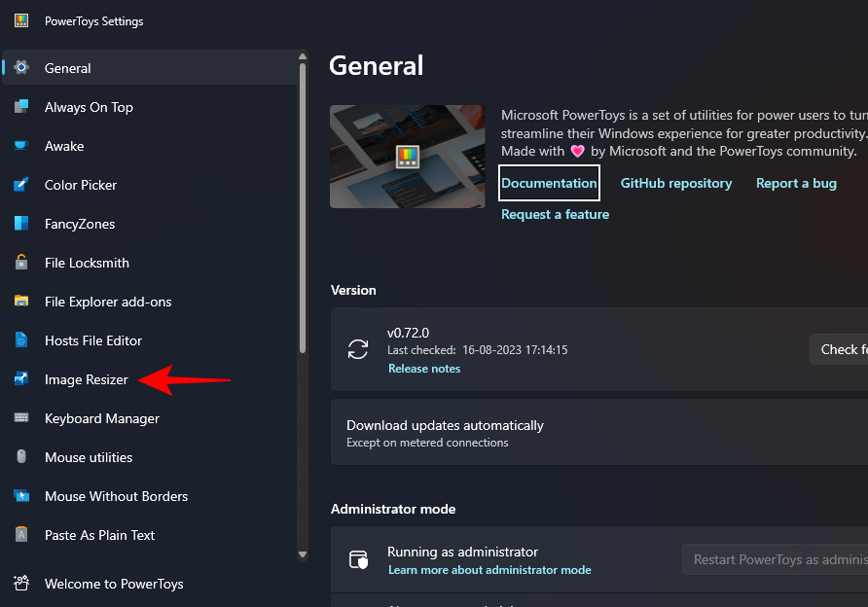The image size is (868, 607).
Task: Open the Release notes link
Action: (424, 369)
